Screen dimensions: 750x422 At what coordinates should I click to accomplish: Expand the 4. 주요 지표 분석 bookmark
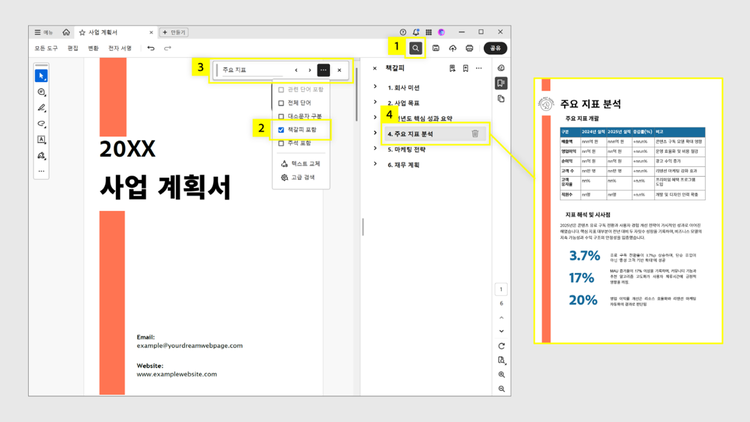(375, 133)
